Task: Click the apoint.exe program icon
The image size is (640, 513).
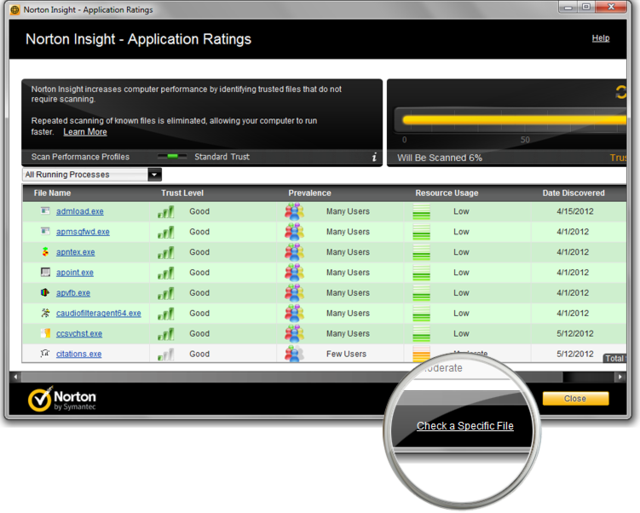Action: pyautogui.click(x=45, y=272)
